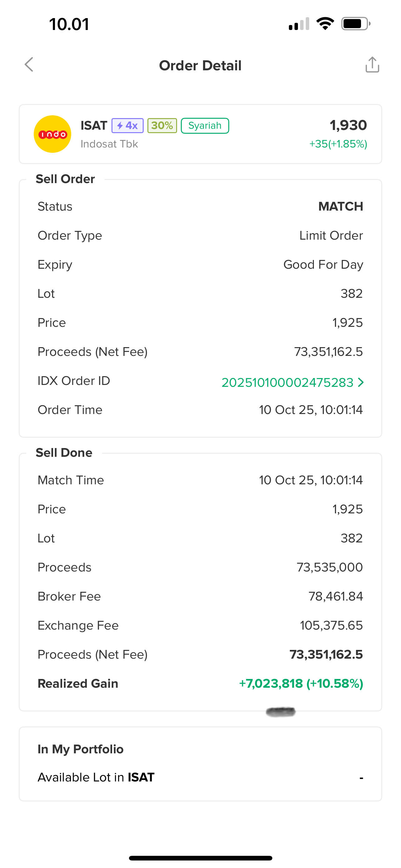This screenshot has height=868, width=401.
Task: Tap the battery status icon
Action: coord(355,24)
